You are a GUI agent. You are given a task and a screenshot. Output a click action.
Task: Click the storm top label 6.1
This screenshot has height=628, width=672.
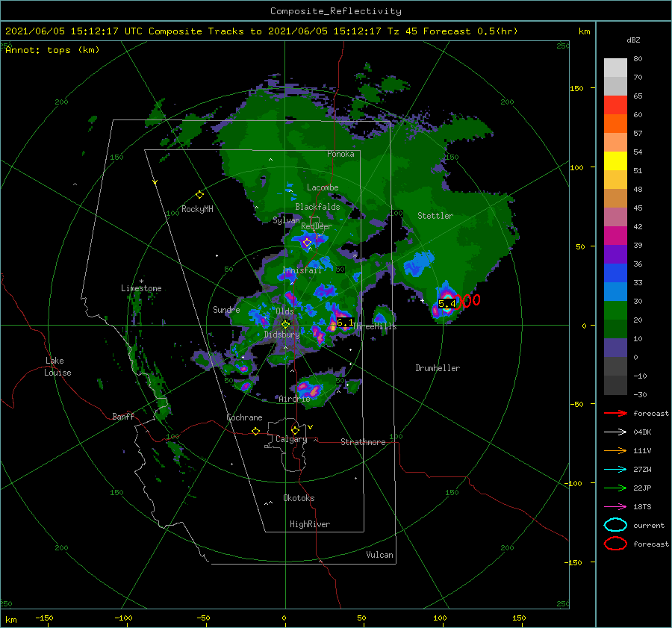coord(345,323)
